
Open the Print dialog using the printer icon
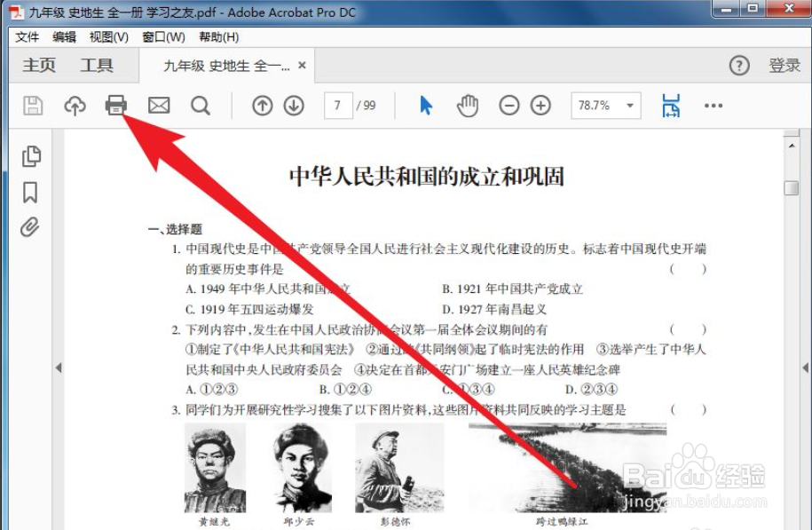click(x=116, y=105)
